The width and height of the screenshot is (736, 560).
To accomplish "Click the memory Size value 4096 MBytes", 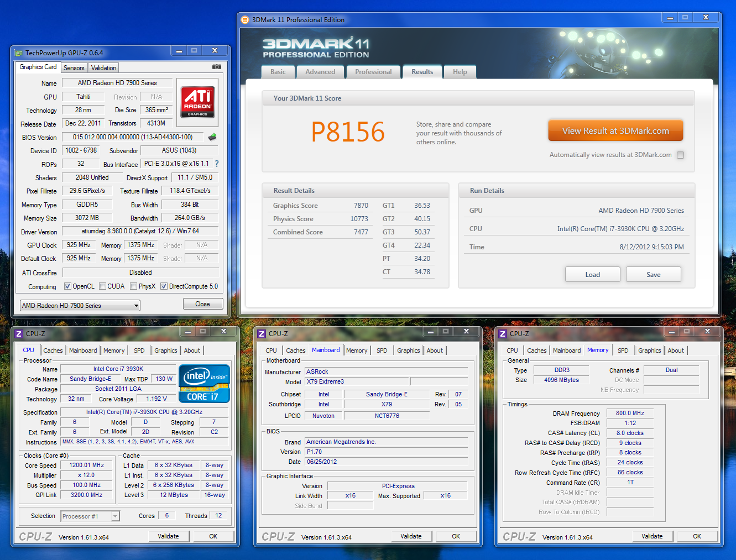I will tap(562, 380).
